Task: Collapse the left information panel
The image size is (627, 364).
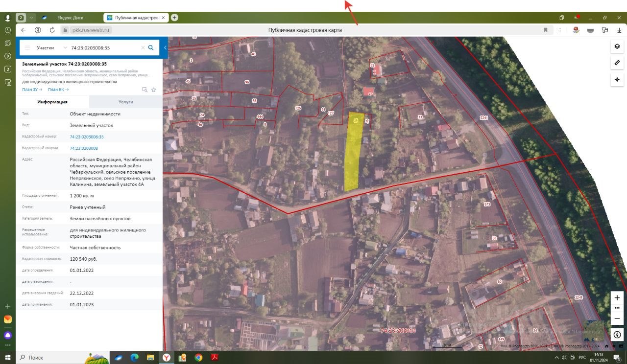Action: click(166, 47)
